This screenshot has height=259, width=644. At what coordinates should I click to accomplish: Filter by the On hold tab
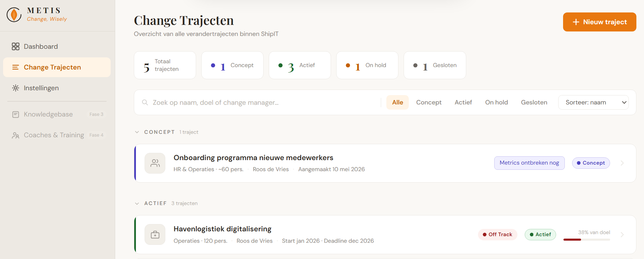tap(496, 102)
